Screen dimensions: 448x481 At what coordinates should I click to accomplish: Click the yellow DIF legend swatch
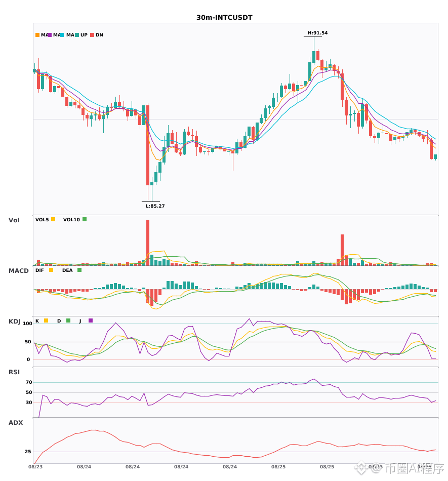point(51,270)
